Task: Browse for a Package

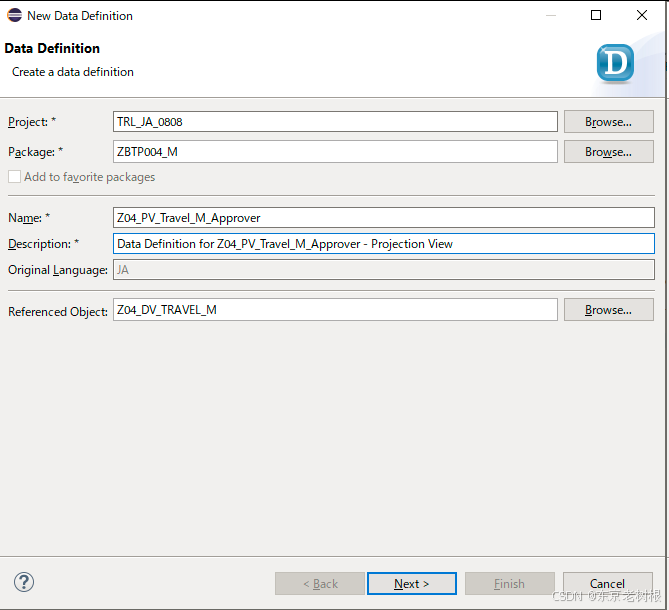Action: [608, 152]
